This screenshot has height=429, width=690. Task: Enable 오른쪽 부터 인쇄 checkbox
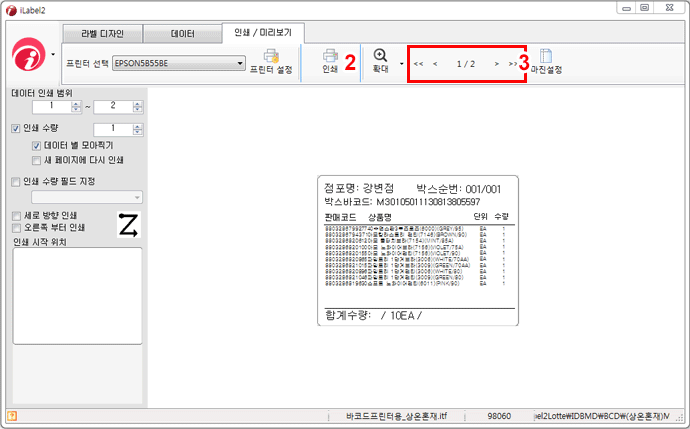tap(16, 228)
